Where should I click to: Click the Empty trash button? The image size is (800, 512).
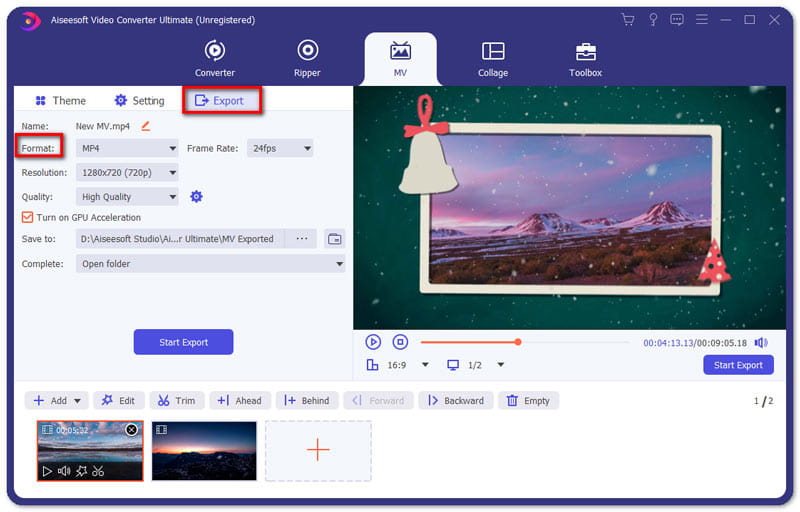(x=529, y=400)
